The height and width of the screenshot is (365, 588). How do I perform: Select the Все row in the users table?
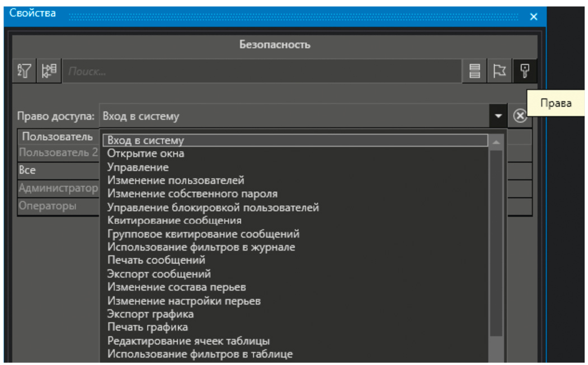click(x=56, y=171)
